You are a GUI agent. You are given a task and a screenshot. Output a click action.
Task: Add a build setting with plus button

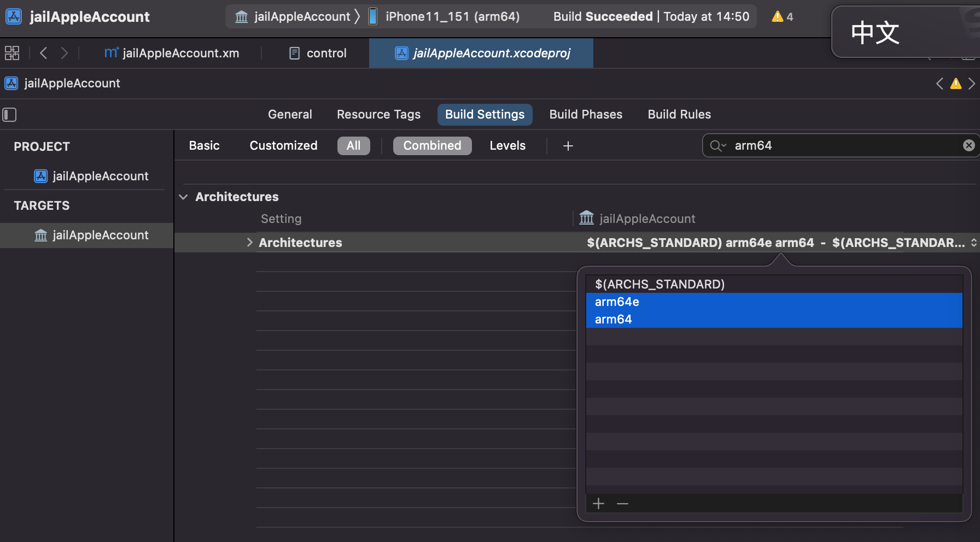[x=568, y=146]
